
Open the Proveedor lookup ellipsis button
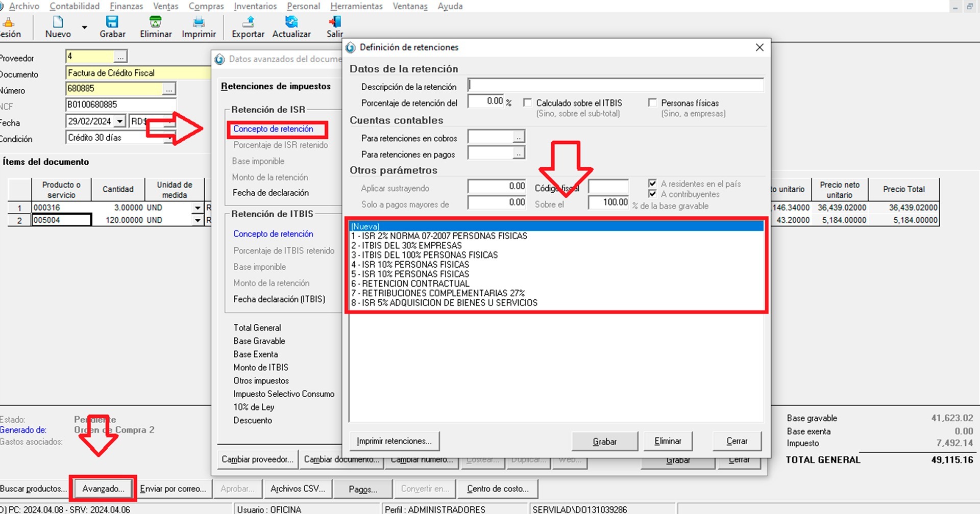pos(120,57)
